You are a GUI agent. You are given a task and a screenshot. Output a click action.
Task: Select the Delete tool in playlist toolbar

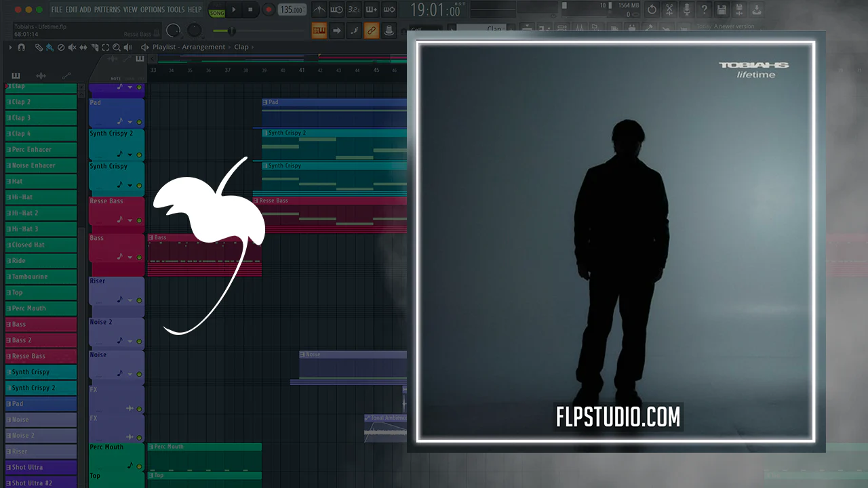pos(61,47)
